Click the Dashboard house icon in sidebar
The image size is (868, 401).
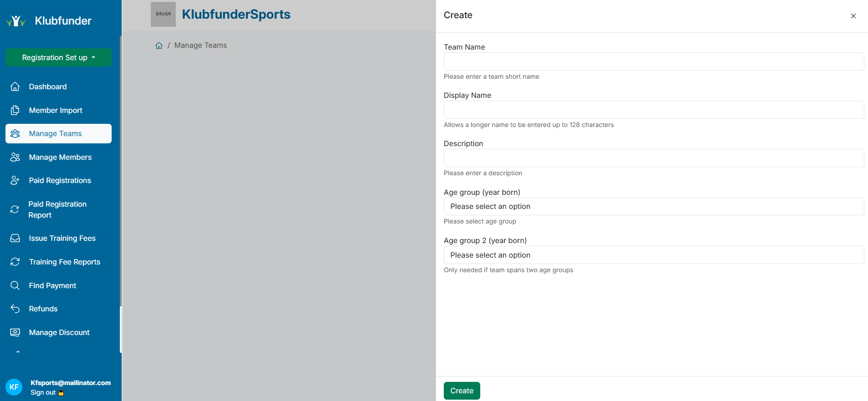(15, 86)
